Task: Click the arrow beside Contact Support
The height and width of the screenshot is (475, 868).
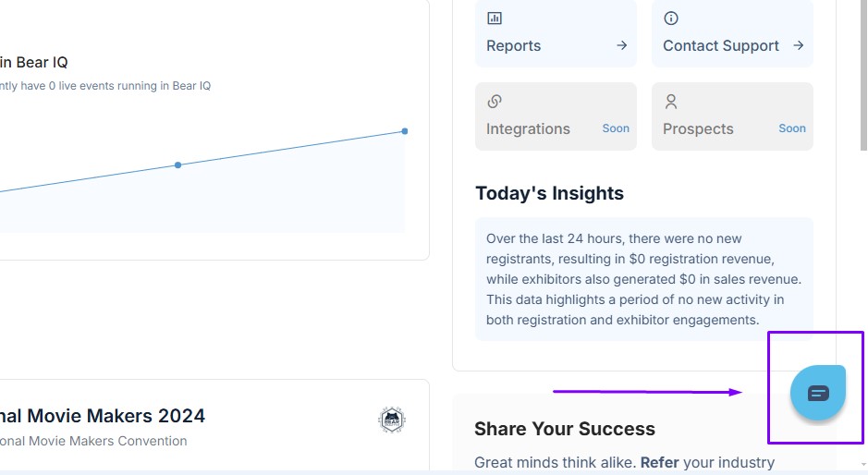Action: coord(799,45)
